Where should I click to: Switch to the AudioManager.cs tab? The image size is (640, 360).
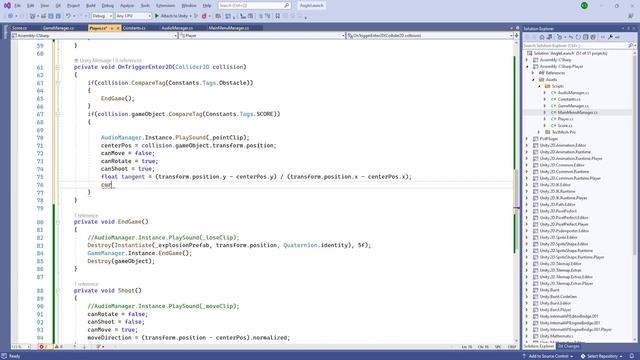(x=177, y=28)
